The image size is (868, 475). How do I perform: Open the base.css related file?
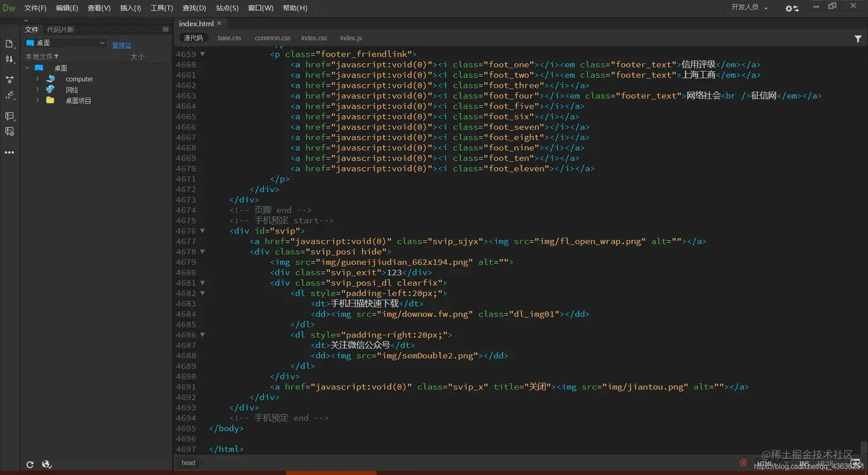point(229,38)
